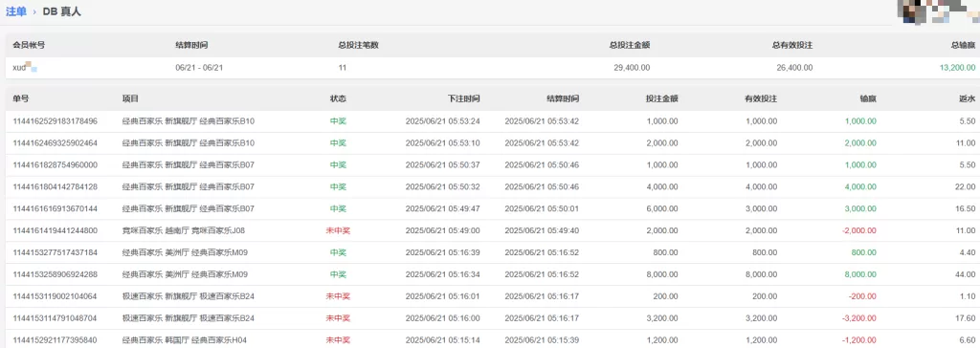Select order number 1144162529183178496
The width and height of the screenshot is (980, 348).
[x=55, y=121]
